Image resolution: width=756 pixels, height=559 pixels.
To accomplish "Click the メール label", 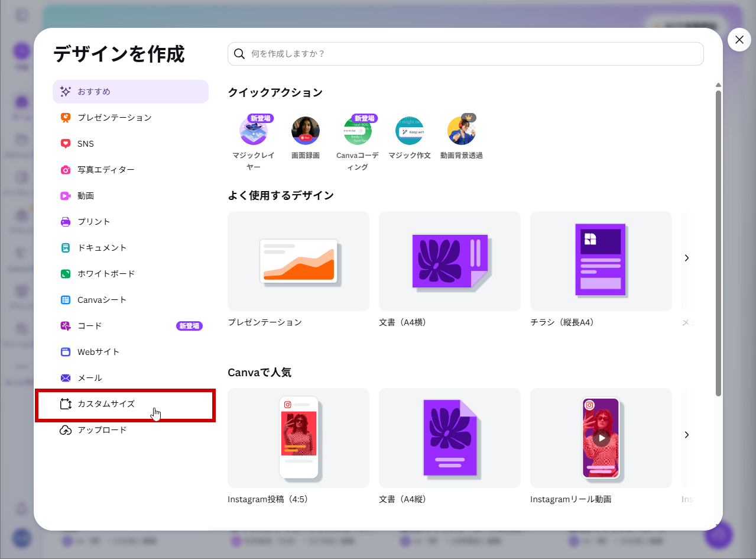I will pos(90,378).
